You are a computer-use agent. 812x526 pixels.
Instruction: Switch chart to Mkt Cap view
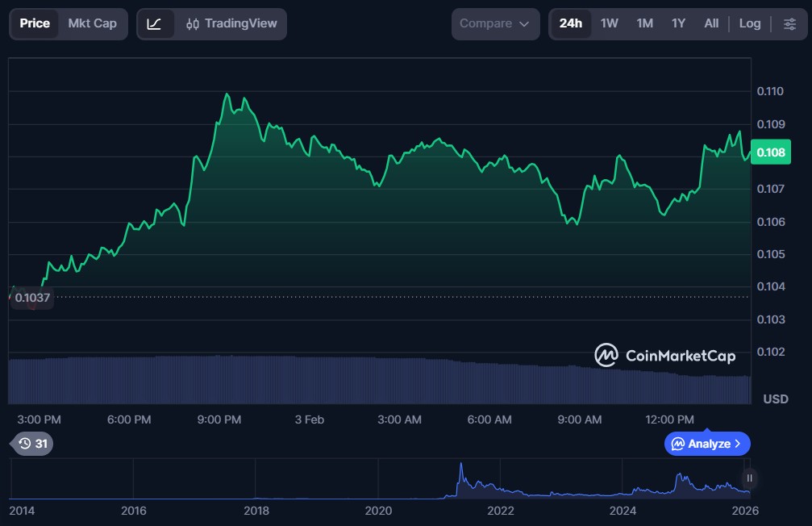click(x=92, y=23)
